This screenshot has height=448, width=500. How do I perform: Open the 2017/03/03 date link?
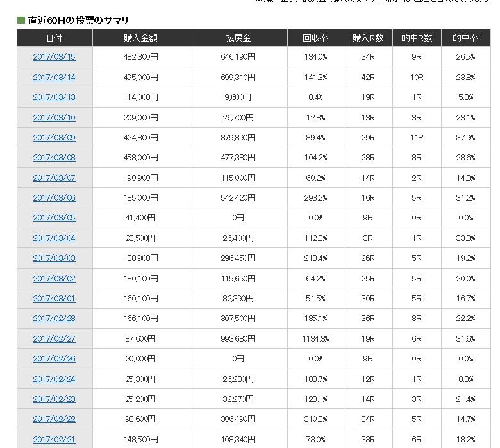(x=54, y=258)
